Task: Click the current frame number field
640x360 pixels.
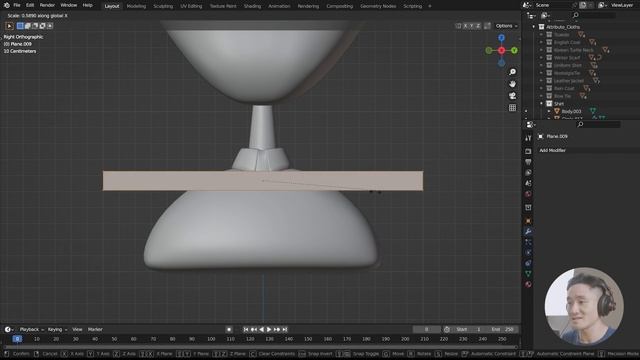Action: [427, 329]
